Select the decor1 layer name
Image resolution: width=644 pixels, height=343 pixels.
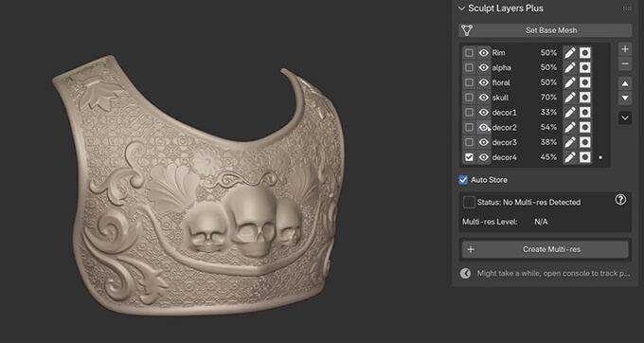(505, 112)
